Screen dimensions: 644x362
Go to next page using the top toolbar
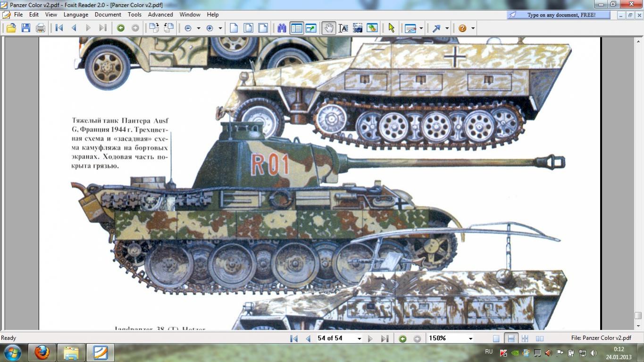[88, 28]
